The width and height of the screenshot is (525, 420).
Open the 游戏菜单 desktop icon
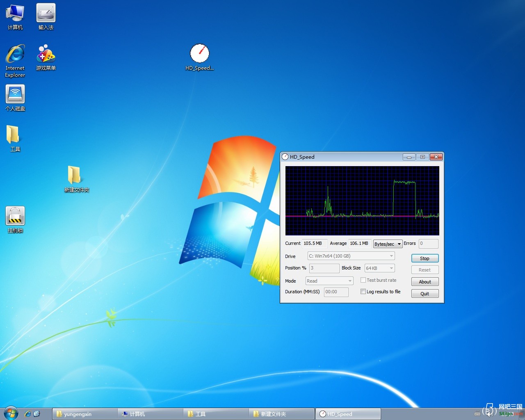(x=46, y=57)
